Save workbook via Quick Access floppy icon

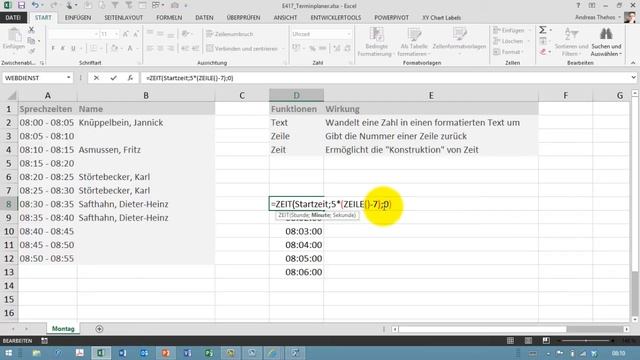[21, 5]
